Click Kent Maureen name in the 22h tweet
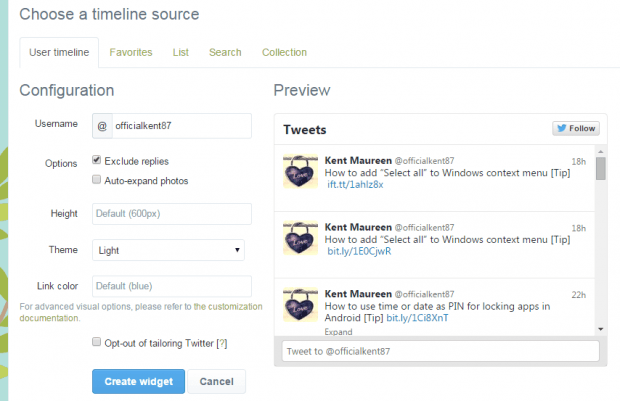The width and height of the screenshot is (620, 401). coord(358,294)
